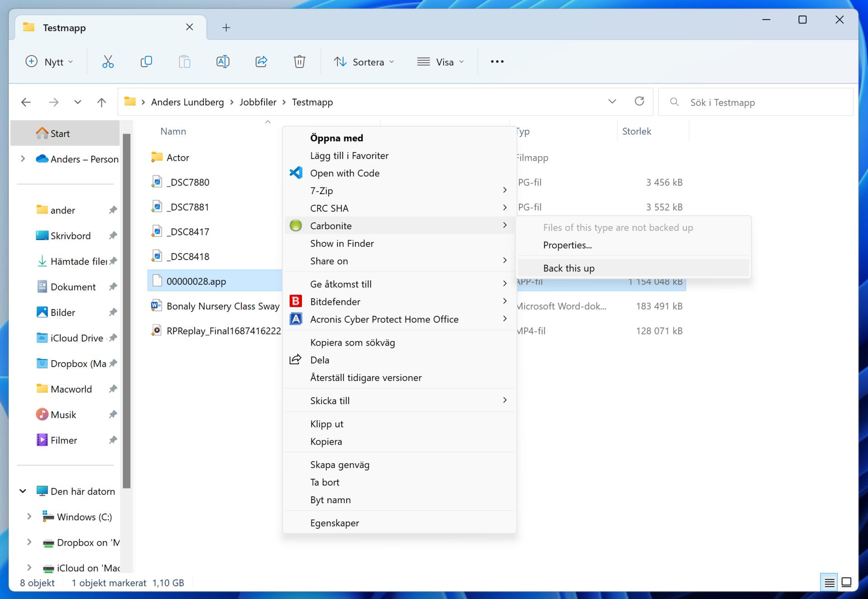Open a new tab with the plus button
This screenshot has height=599, width=868.
pyautogui.click(x=226, y=27)
